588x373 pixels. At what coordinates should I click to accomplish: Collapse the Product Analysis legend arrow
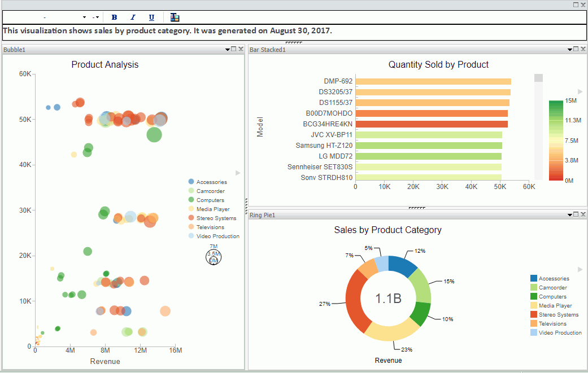pyautogui.click(x=238, y=173)
